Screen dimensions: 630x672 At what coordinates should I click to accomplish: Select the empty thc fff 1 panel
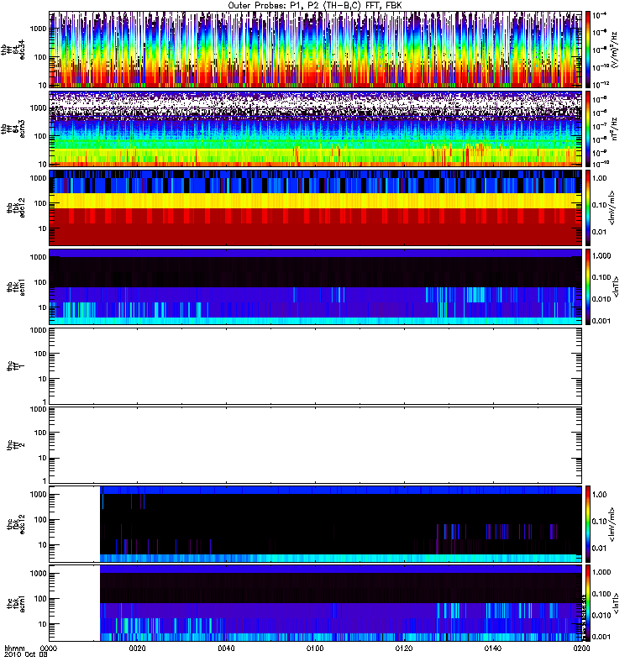tap(316, 366)
